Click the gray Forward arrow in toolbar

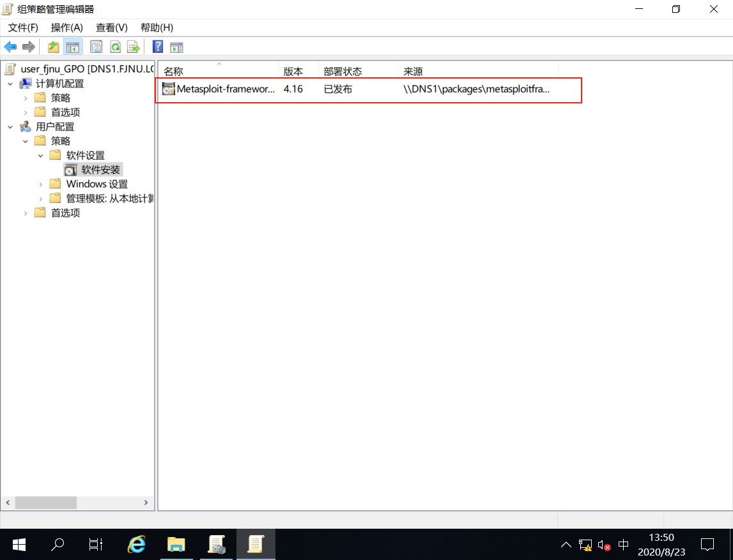pos(29,47)
